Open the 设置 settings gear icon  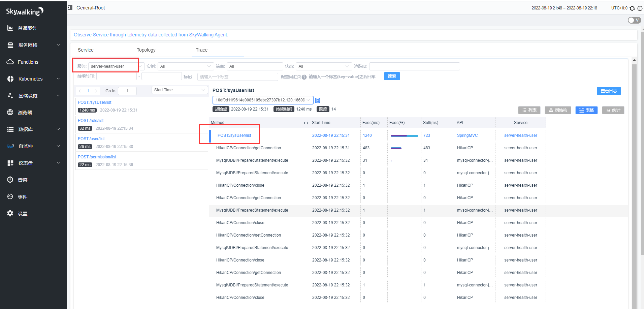[10, 213]
